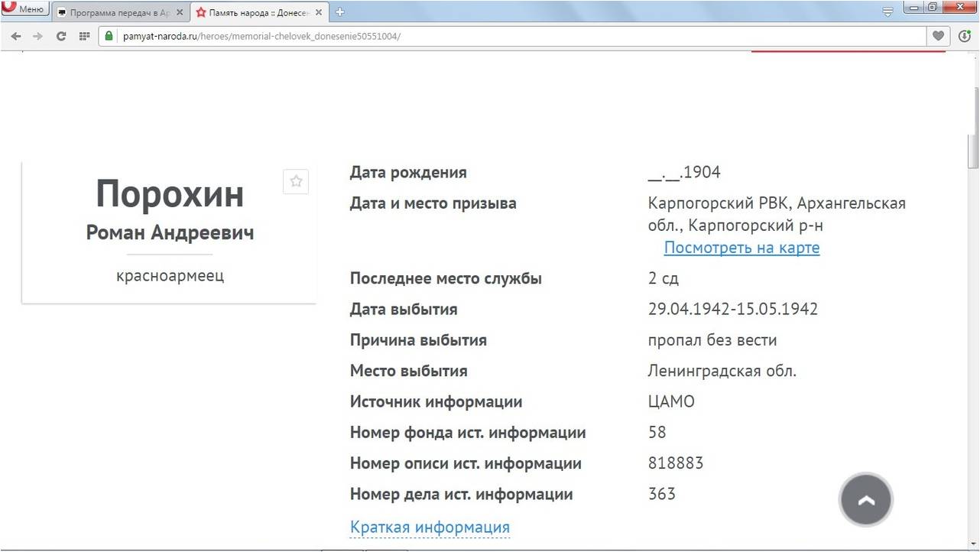
Task: Click the value ЦАМО
Action: coord(671,401)
